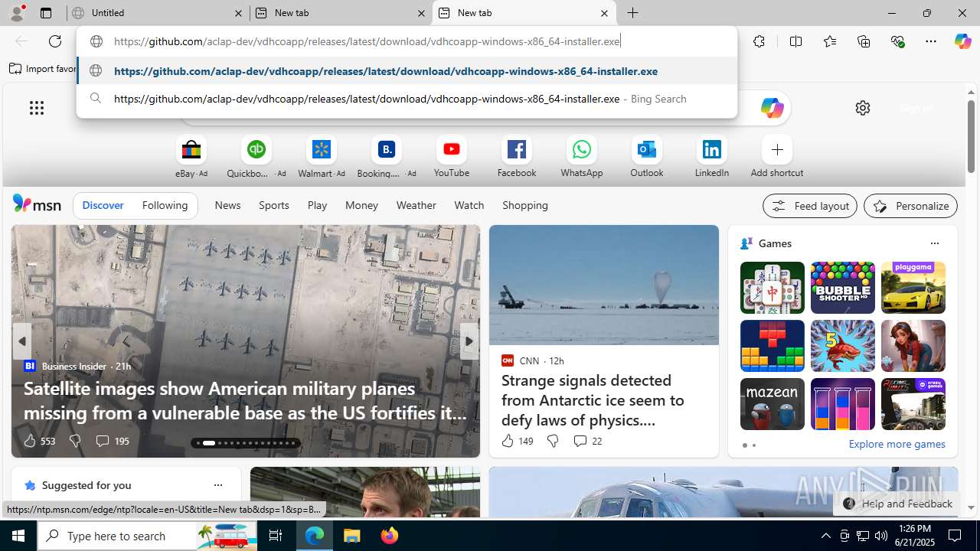Dislike the Strange signals CNN article
The width and height of the screenshot is (980, 551).
pos(553,441)
